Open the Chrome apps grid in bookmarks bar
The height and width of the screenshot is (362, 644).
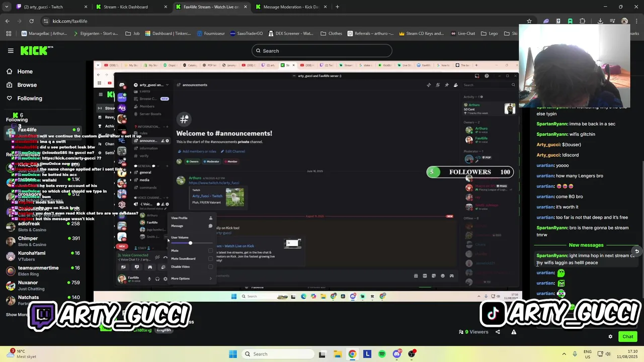tap(9, 34)
